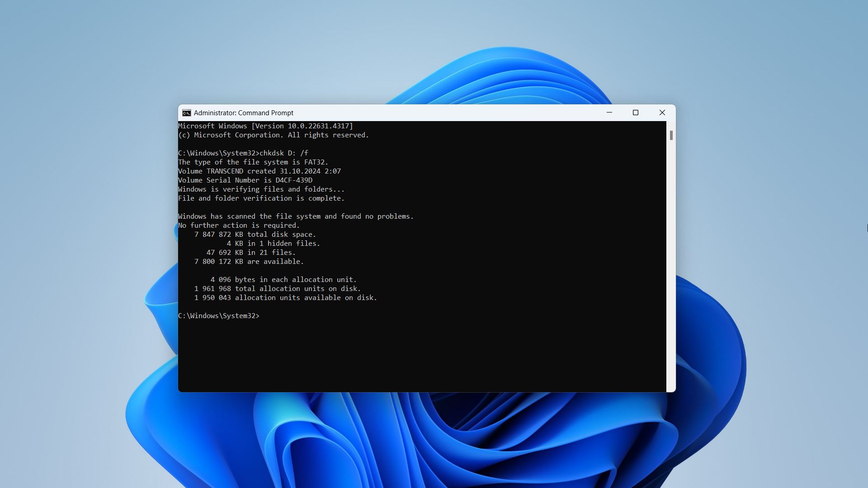Click 'Volume Serial Number is D4CF-439D' line
868x488 pixels.
point(245,180)
